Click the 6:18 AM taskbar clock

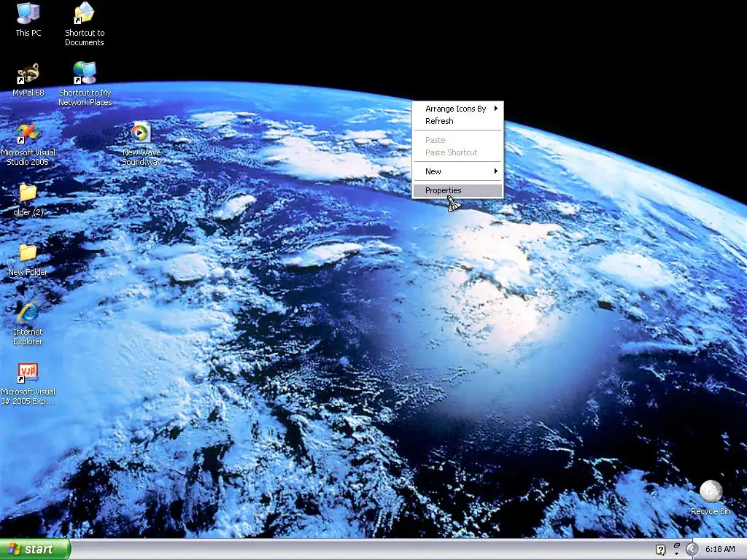point(720,550)
